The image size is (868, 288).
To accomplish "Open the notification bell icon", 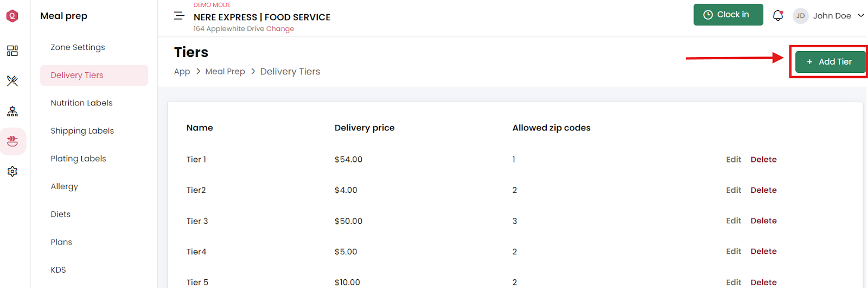I will click(778, 15).
